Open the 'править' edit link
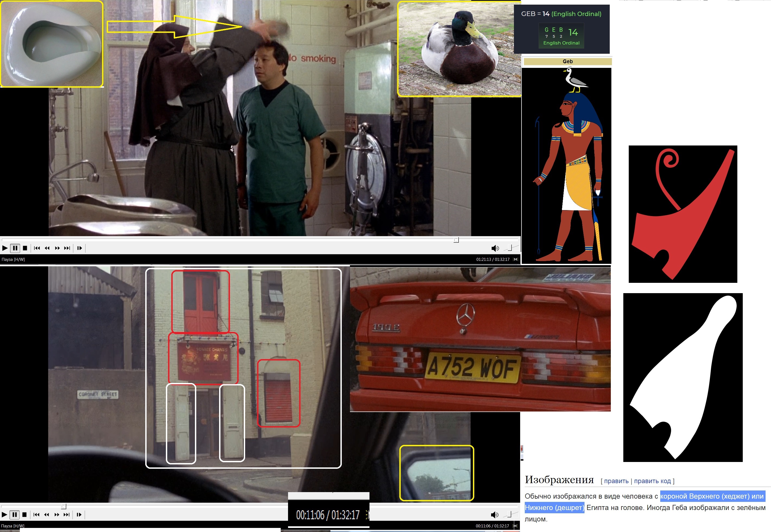 pos(616,481)
